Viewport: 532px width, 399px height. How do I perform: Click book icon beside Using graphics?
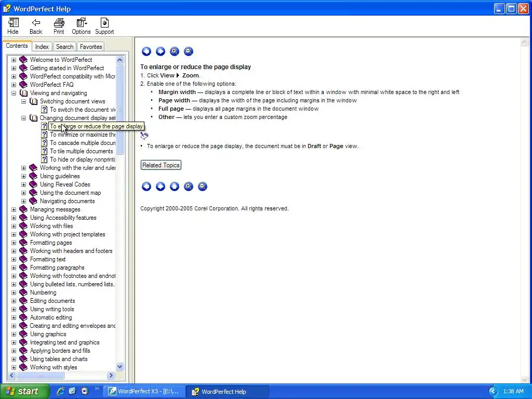(x=23, y=334)
